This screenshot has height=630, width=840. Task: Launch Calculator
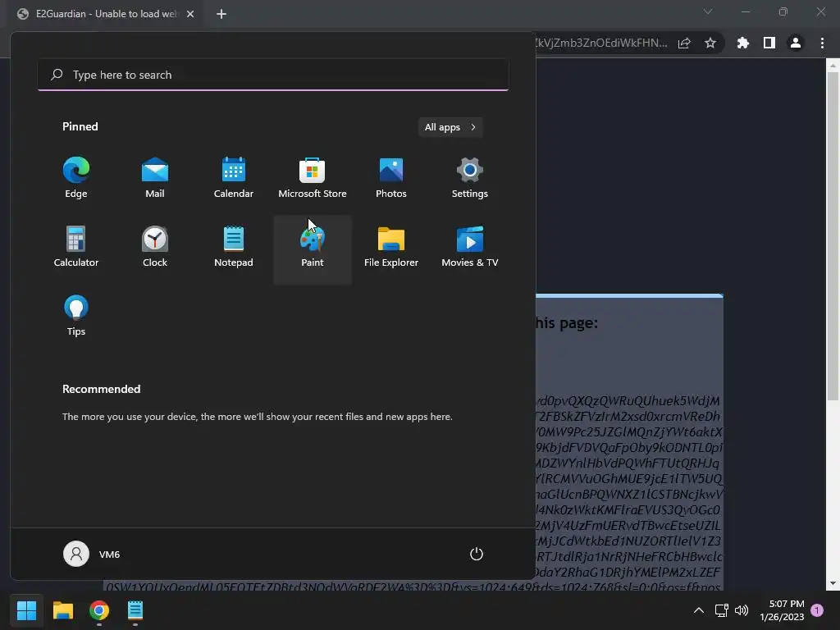click(76, 248)
